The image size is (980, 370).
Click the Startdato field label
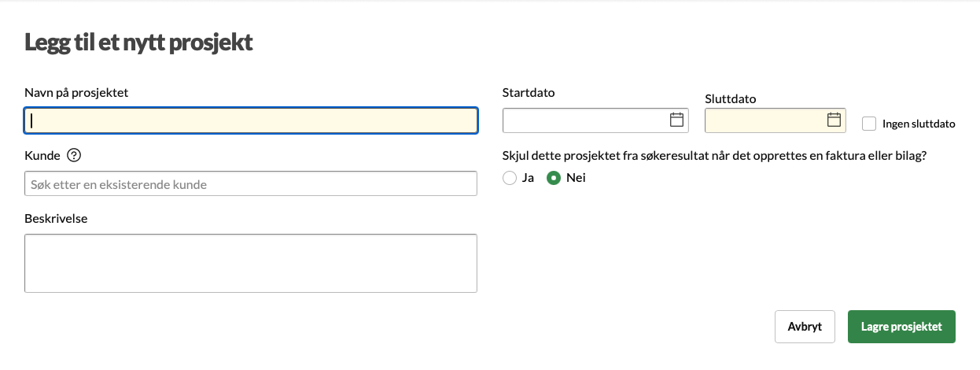pyautogui.click(x=529, y=92)
